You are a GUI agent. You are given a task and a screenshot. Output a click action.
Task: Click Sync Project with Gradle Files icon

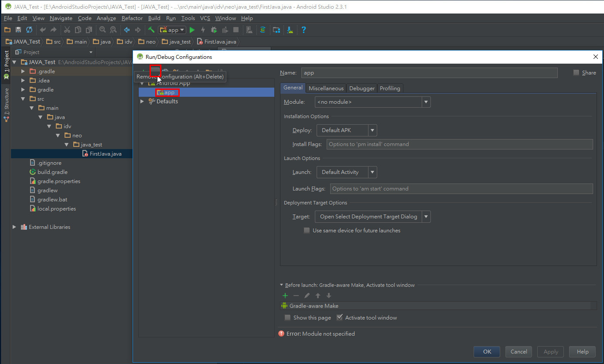click(x=263, y=30)
